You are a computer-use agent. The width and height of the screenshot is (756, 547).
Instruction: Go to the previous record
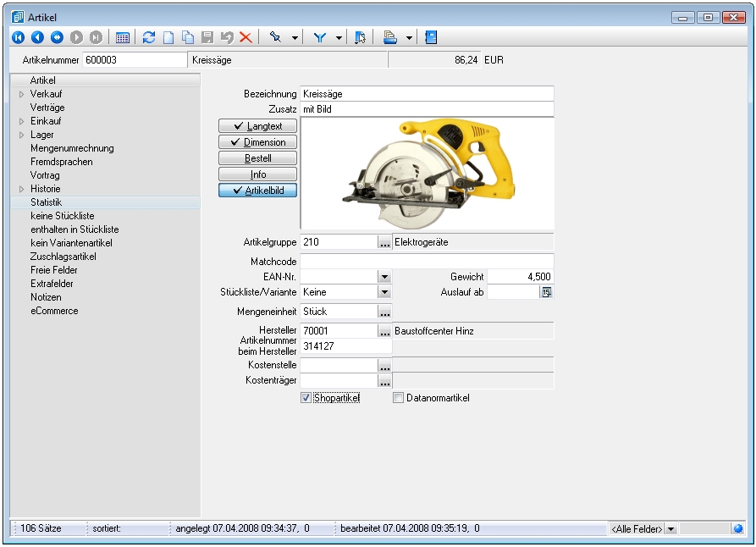pos(37,37)
